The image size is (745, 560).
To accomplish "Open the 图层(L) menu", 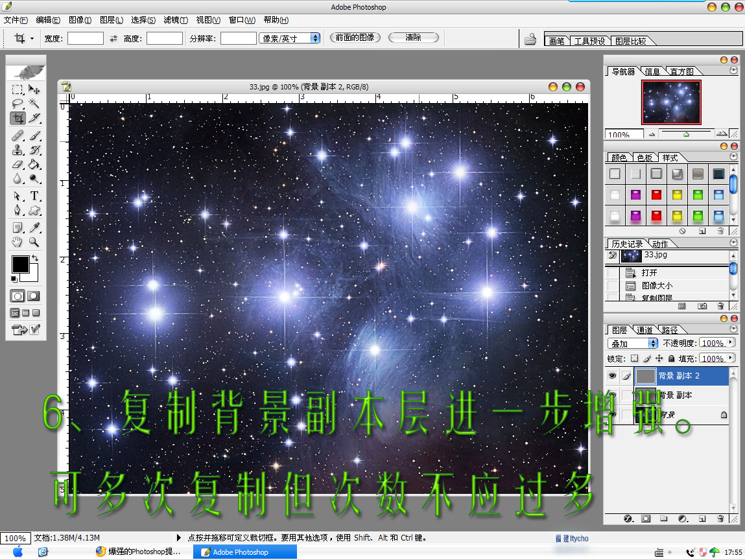I will tap(111, 20).
